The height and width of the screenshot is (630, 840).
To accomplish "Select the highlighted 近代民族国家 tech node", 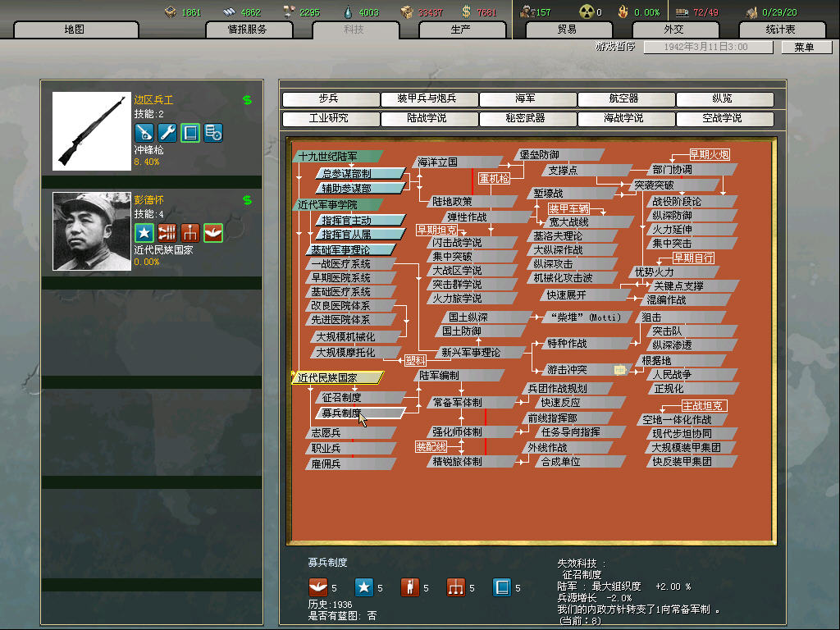I will [x=337, y=377].
